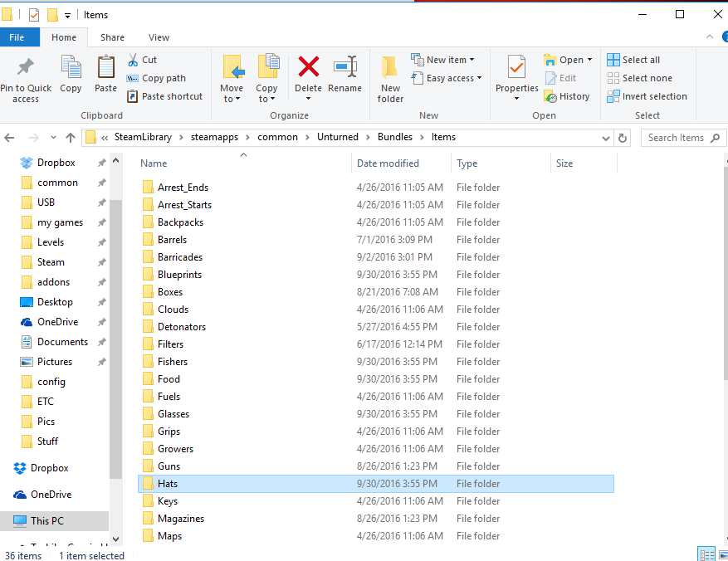The image size is (728, 561).
Task: Click Invert selection
Action: 647,96
